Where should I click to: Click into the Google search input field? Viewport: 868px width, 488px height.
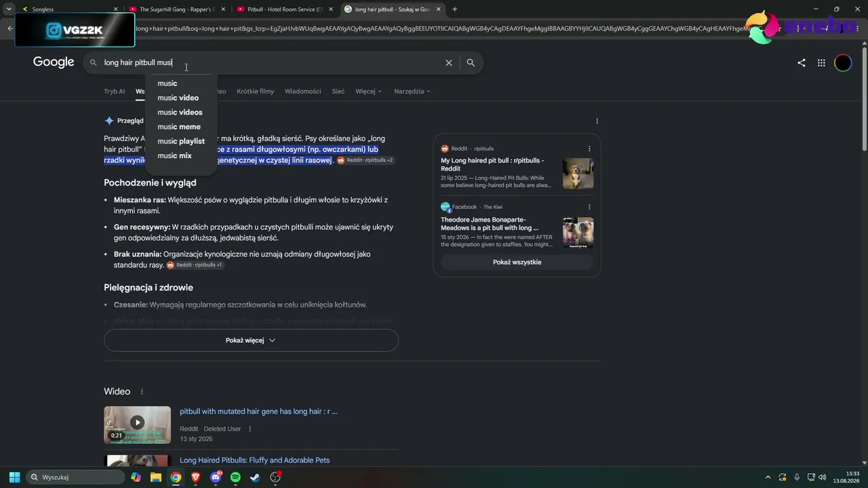coord(271,62)
